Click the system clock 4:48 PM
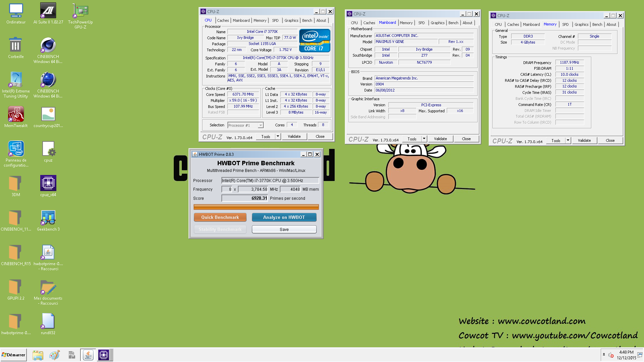Viewport: 644px width, 362px height. tap(626, 352)
